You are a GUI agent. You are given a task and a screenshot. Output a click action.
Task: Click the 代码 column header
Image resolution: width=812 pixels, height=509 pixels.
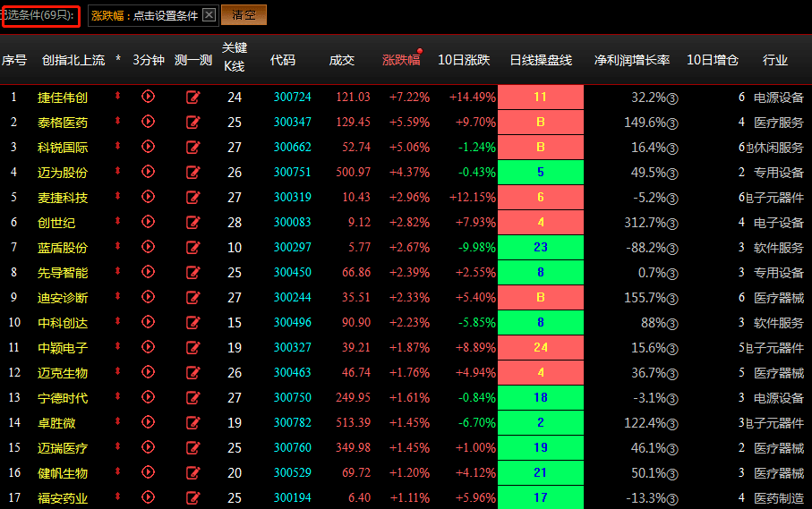point(283,60)
